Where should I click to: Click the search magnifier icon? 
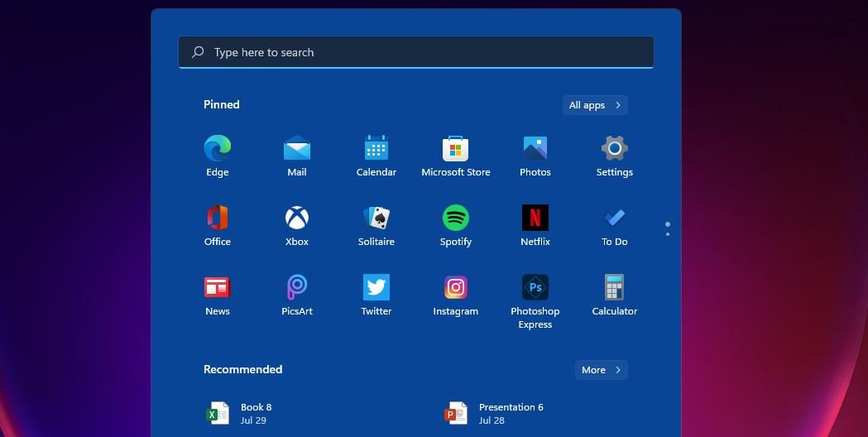pyautogui.click(x=198, y=52)
